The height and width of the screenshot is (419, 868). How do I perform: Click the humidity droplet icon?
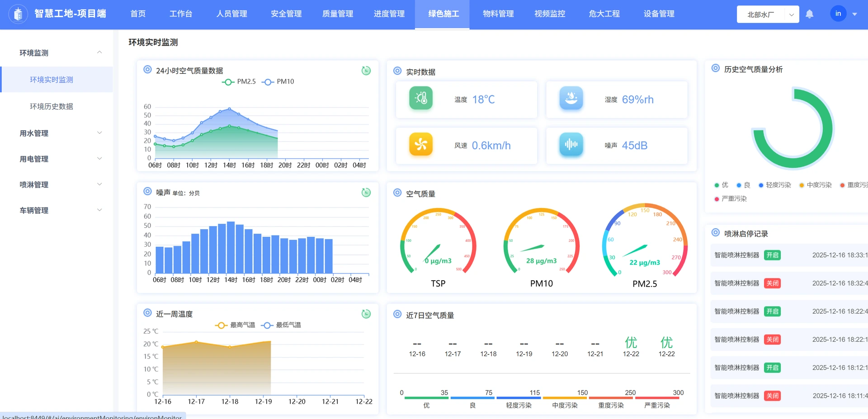coord(571,98)
